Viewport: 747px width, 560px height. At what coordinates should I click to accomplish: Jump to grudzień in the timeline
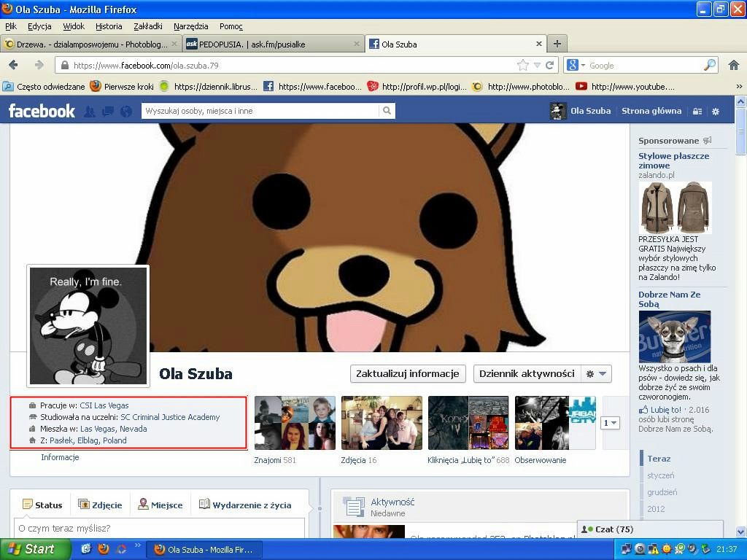coord(662,492)
